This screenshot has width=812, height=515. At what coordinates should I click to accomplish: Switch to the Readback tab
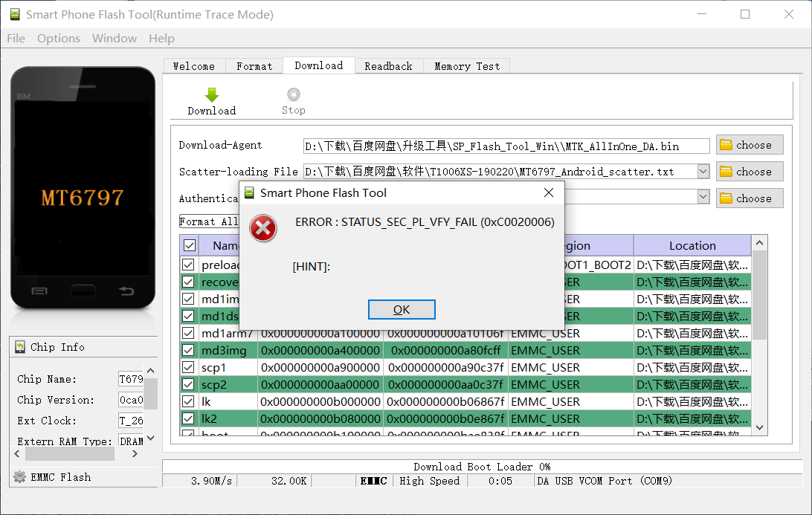click(x=388, y=66)
